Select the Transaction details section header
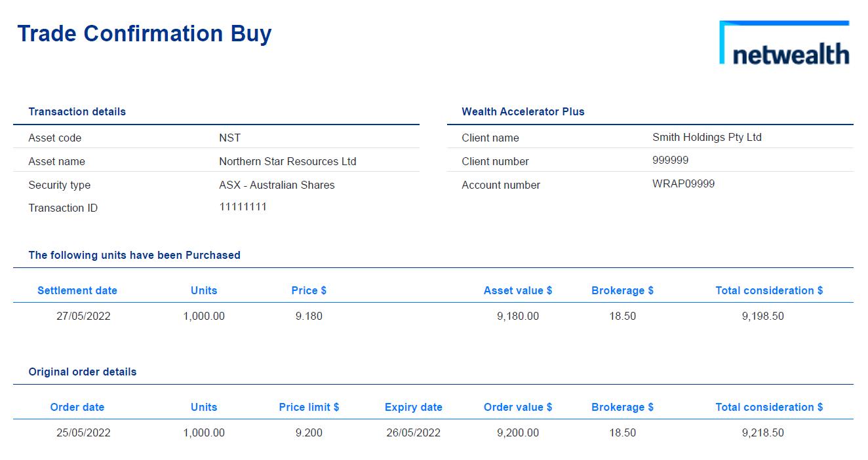Image resolution: width=868 pixels, height=460 pixels. pyautogui.click(x=77, y=111)
